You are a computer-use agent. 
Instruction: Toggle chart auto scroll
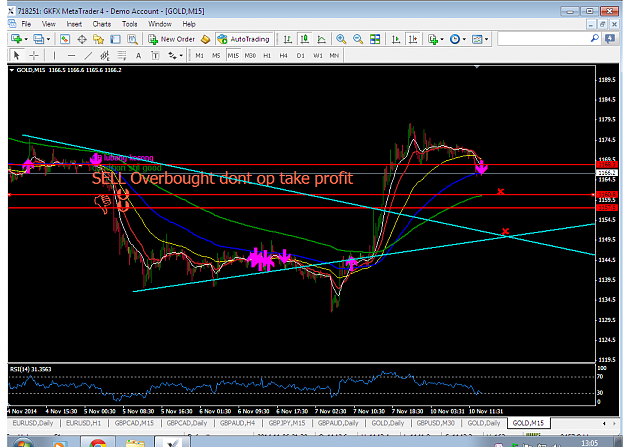396,39
